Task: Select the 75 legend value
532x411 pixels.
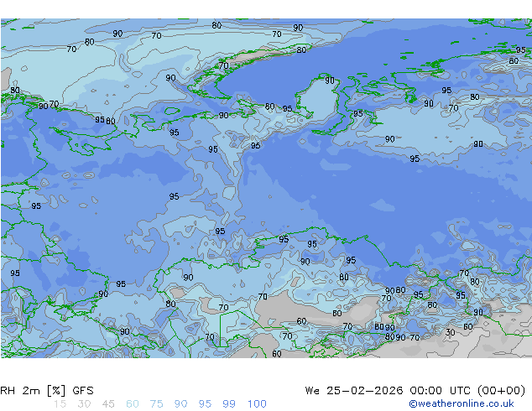Action: [156, 404]
